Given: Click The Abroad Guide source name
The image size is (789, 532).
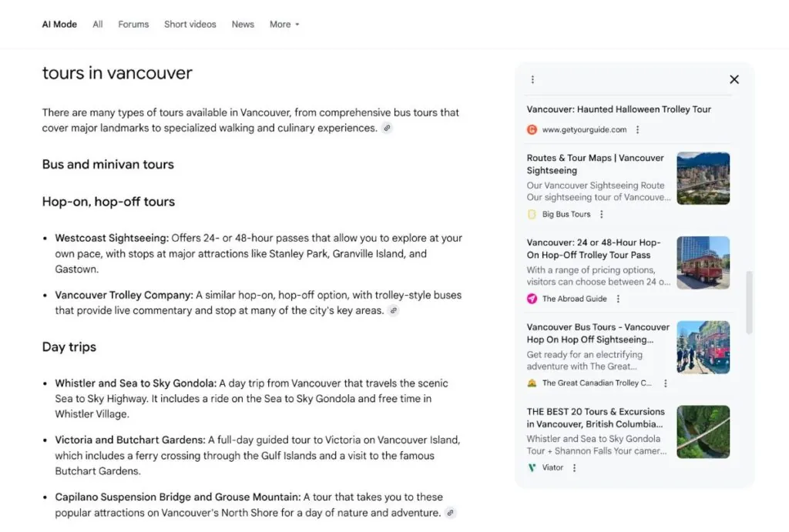Looking at the screenshot, I should (x=574, y=299).
